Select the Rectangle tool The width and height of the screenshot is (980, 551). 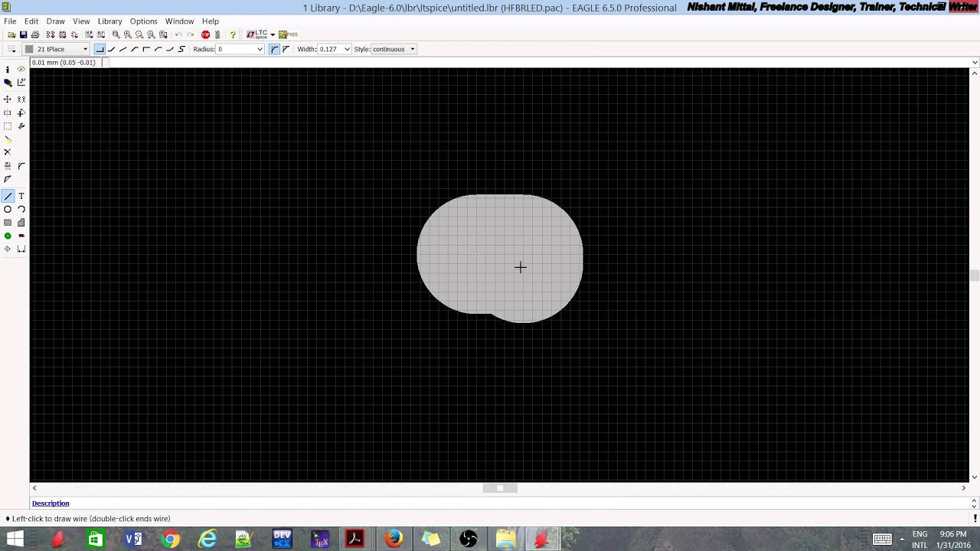[x=8, y=223]
